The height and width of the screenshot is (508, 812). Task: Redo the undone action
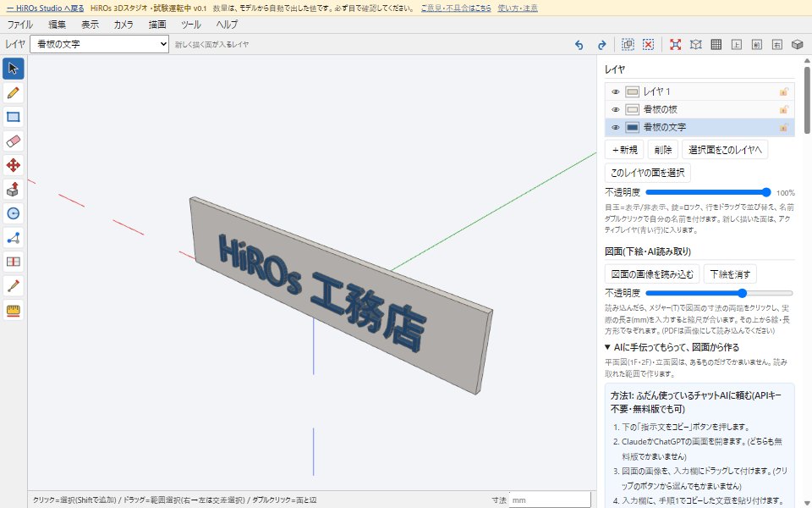tap(601, 45)
